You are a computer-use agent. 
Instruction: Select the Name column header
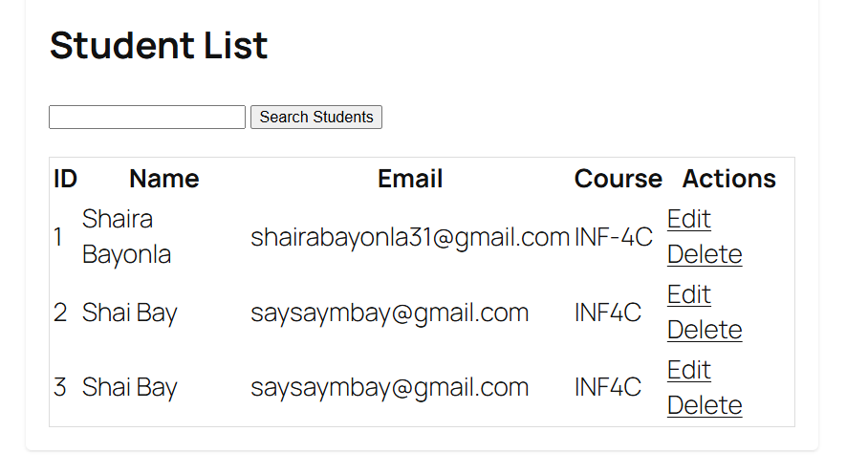pyautogui.click(x=163, y=179)
